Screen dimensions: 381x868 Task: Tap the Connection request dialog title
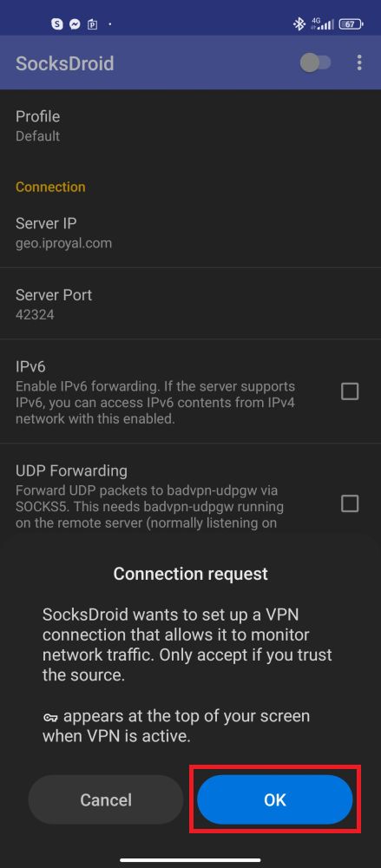(x=191, y=574)
